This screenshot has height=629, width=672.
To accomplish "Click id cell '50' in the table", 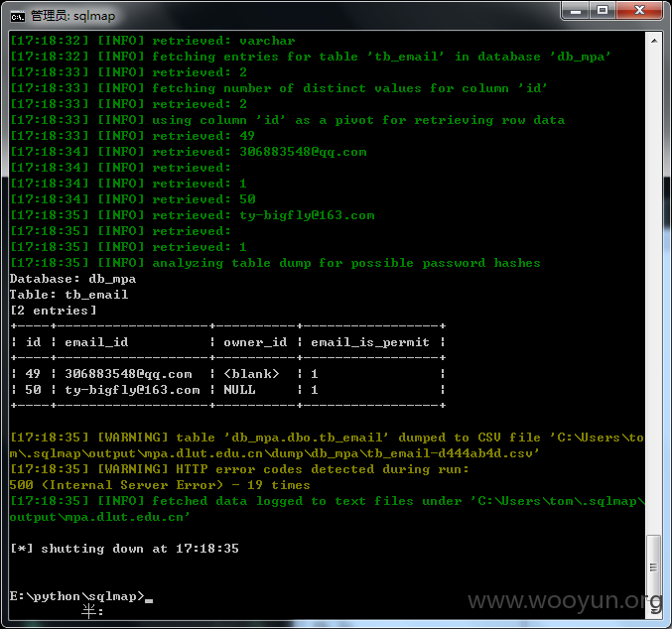I will click(x=33, y=390).
